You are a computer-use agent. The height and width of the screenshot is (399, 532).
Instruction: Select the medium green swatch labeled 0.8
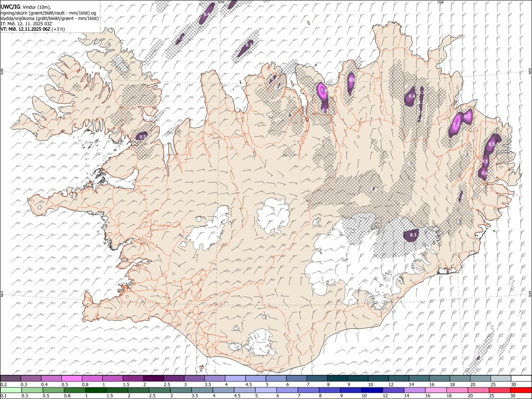click(74, 390)
